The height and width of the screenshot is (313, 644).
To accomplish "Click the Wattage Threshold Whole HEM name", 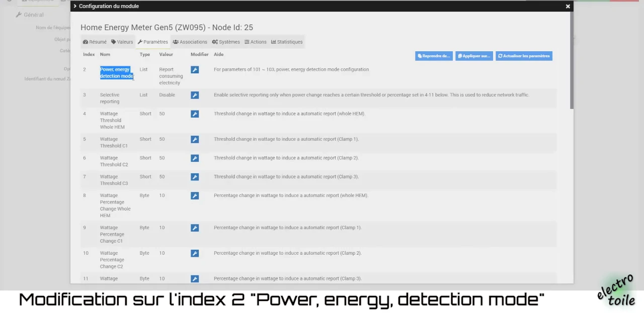I will [112, 120].
